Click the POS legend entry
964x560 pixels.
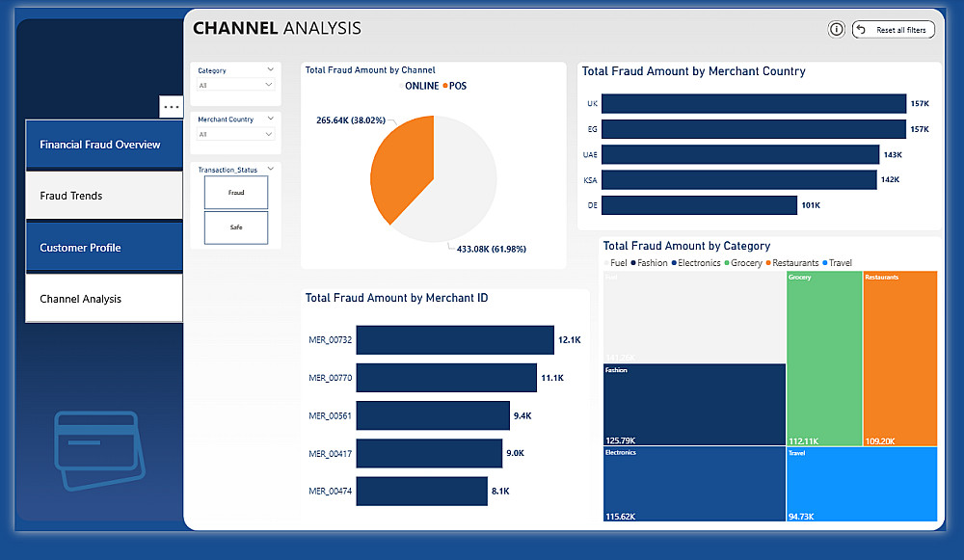(454, 86)
